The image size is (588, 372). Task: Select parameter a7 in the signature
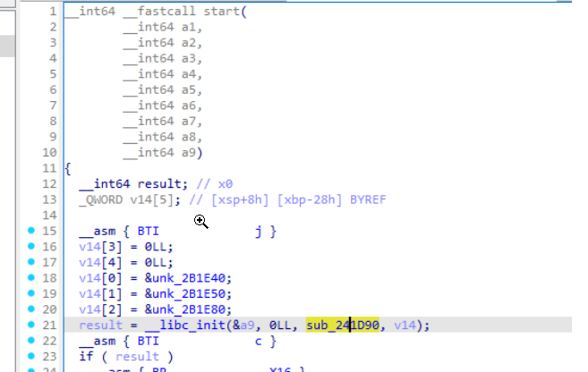click(188, 122)
